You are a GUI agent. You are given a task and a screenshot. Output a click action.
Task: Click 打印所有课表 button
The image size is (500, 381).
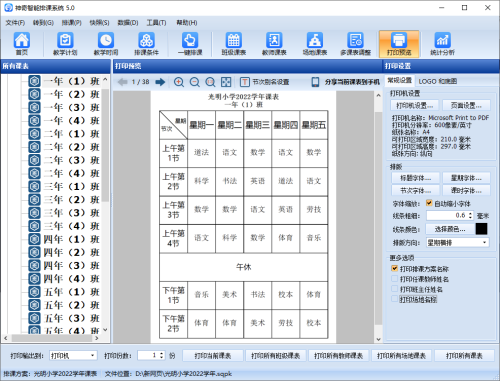[464, 356]
